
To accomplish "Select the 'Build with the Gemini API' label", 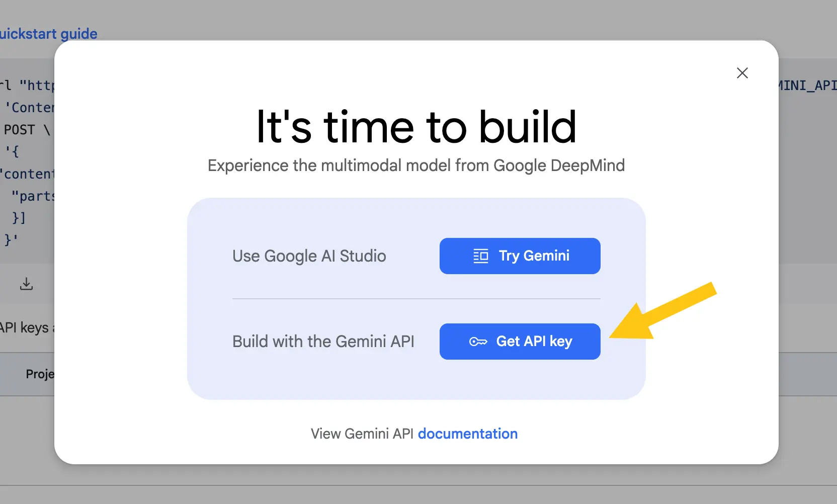I will [x=323, y=342].
